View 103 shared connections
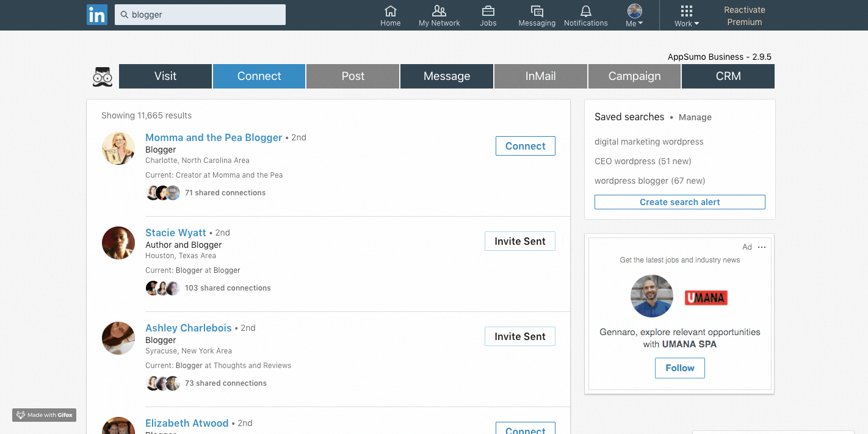The height and width of the screenshot is (434, 868). (228, 288)
